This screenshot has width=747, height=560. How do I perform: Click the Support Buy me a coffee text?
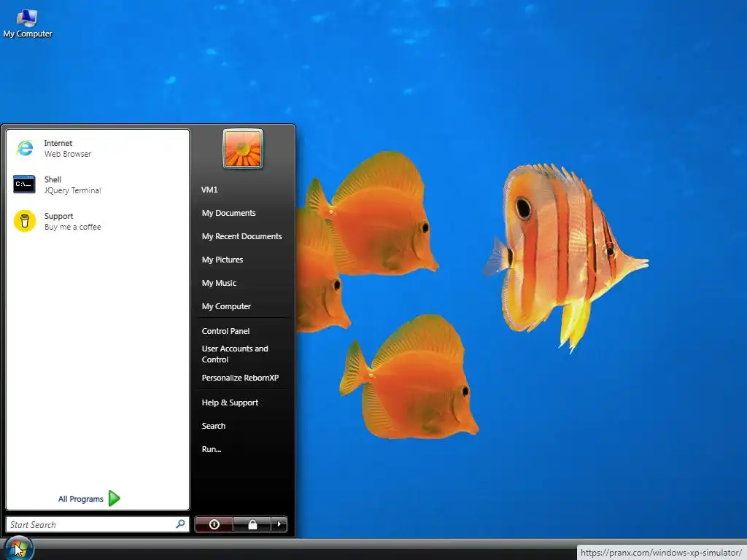click(x=72, y=222)
